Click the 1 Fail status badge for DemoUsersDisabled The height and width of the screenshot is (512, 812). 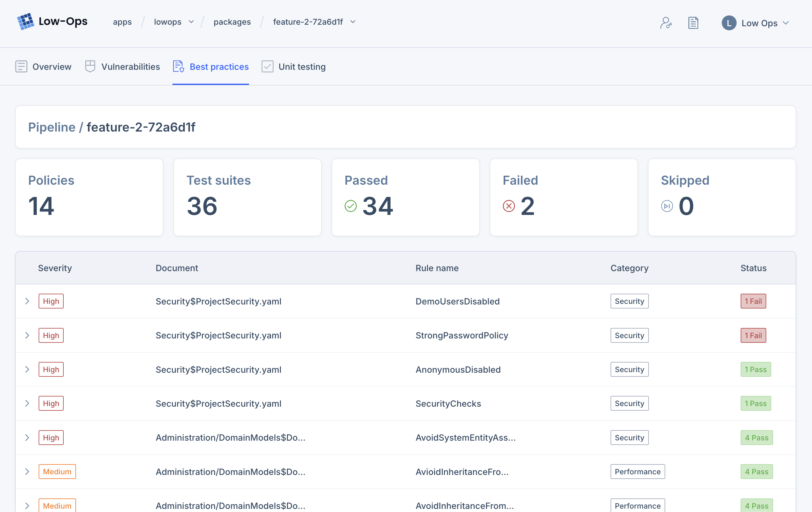point(753,301)
